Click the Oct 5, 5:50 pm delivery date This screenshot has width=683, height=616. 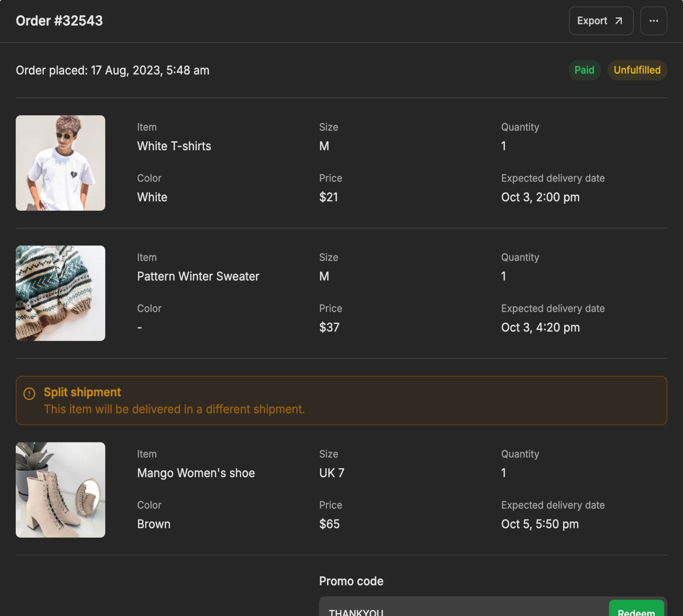pos(539,524)
